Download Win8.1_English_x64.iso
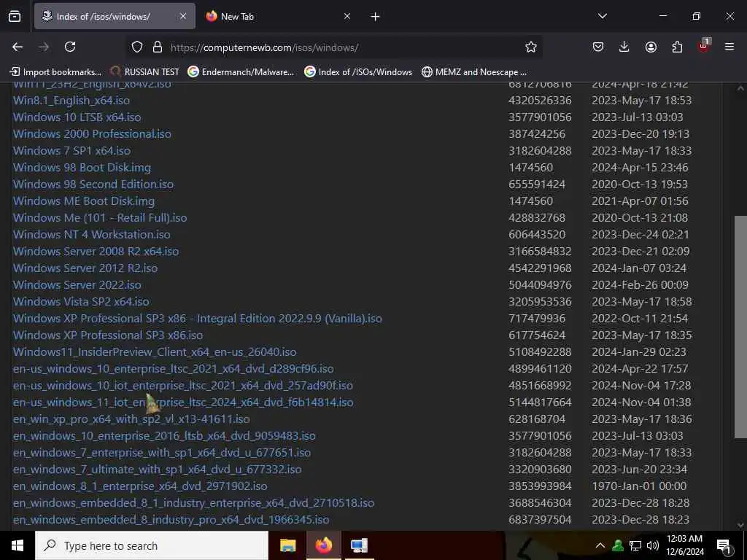This screenshot has height=560, width=747. click(x=71, y=101)
